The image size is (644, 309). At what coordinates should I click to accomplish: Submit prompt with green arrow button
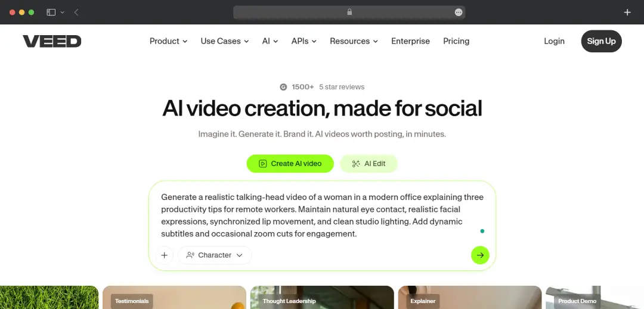480,255
